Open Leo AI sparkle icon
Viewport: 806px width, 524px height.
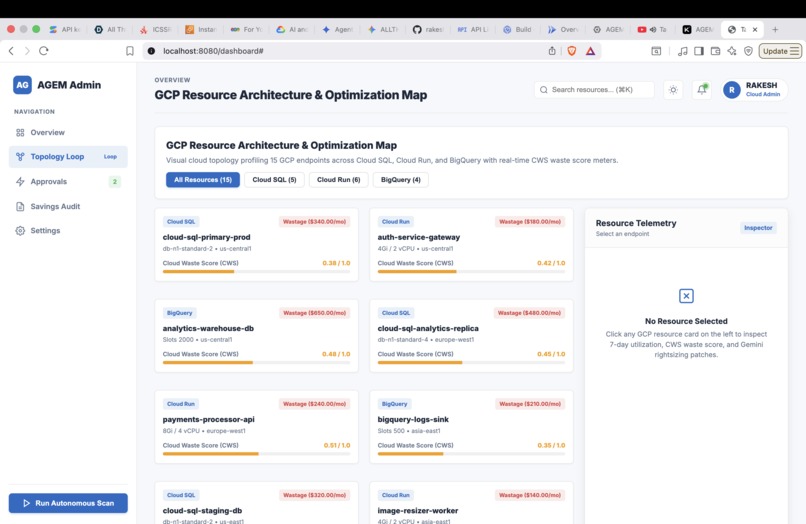[732, 51]
